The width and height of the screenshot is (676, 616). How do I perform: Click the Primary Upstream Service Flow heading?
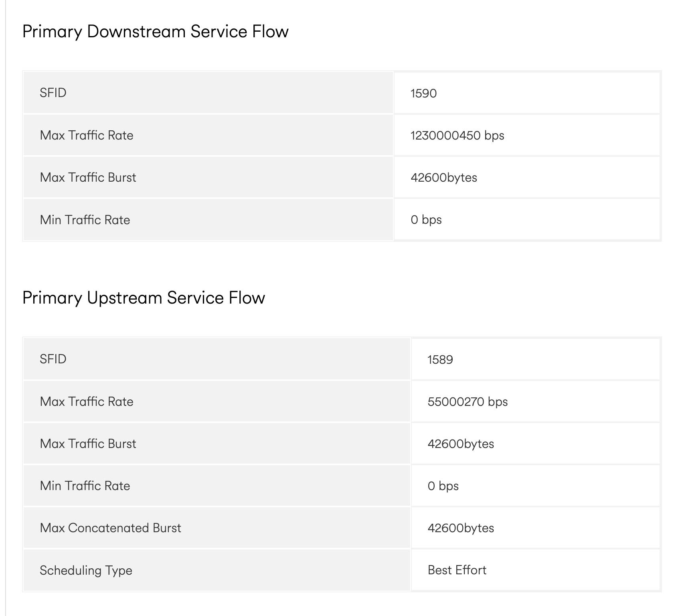144,298
